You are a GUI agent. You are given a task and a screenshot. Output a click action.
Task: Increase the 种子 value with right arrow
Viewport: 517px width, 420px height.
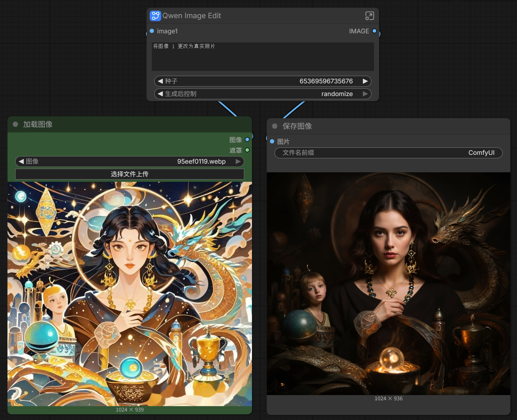(x=365, y=81)
